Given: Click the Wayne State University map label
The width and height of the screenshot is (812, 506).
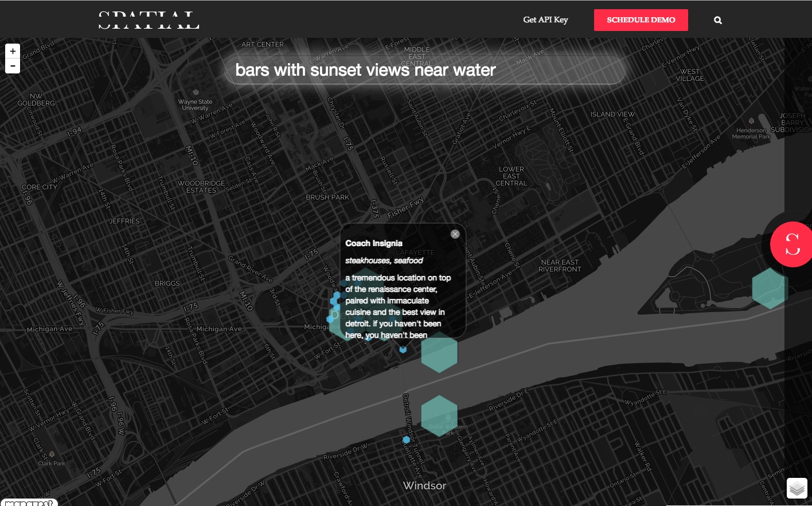Looking at the screenshot, I should click(196, 104).
